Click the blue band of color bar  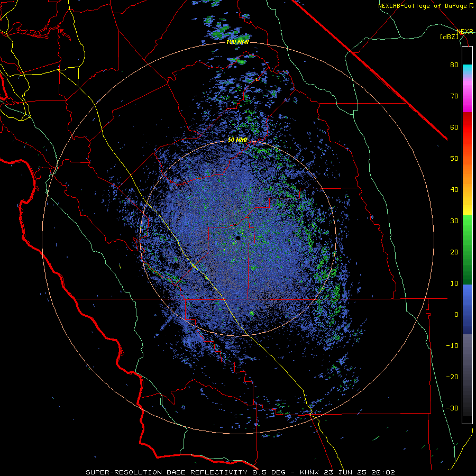tap(467, 309)
